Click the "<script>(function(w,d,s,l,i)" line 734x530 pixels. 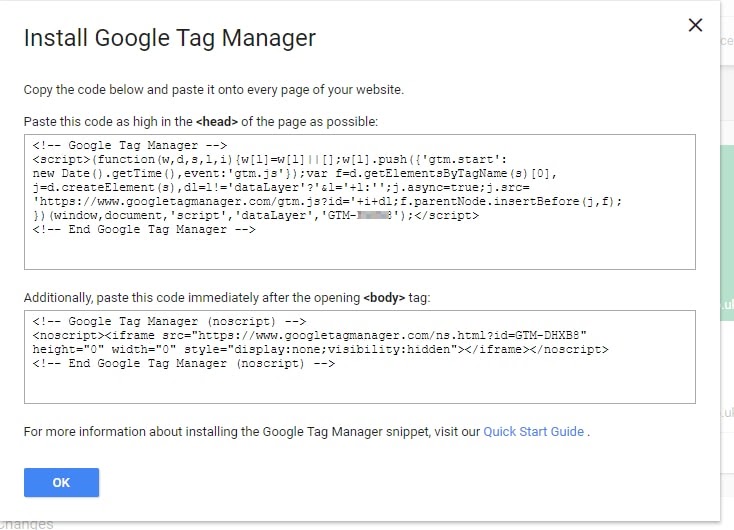pyautogui.click(x=270, y=159)
